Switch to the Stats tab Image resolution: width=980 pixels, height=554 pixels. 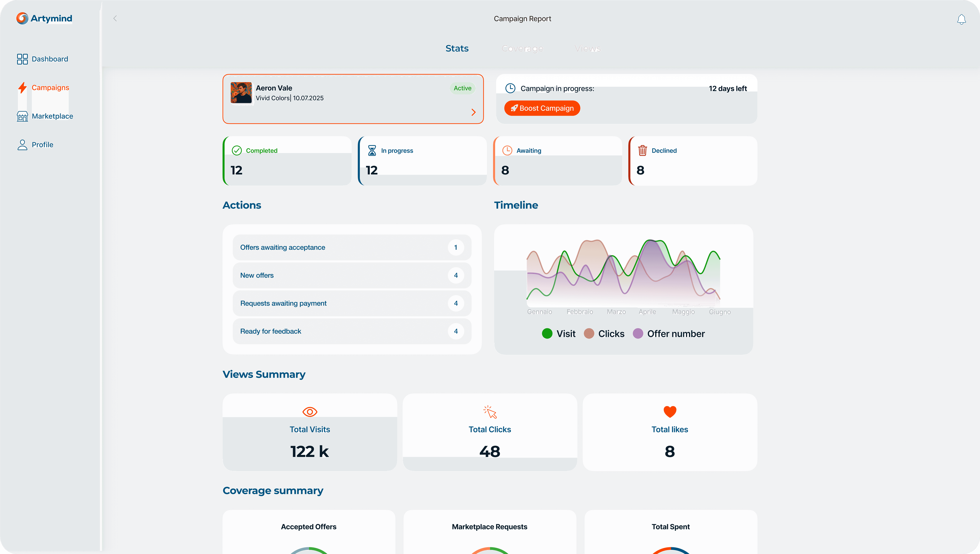pos(457,48)
